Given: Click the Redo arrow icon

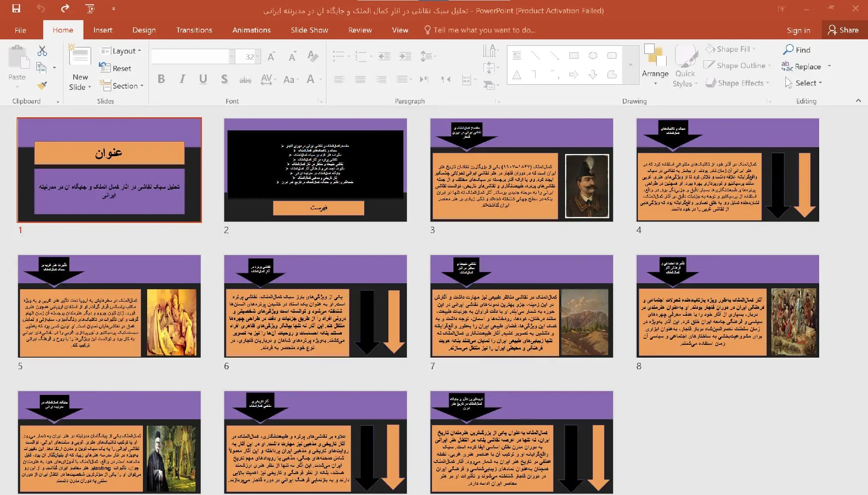Looking at the screenshot, I should point(65,8).
